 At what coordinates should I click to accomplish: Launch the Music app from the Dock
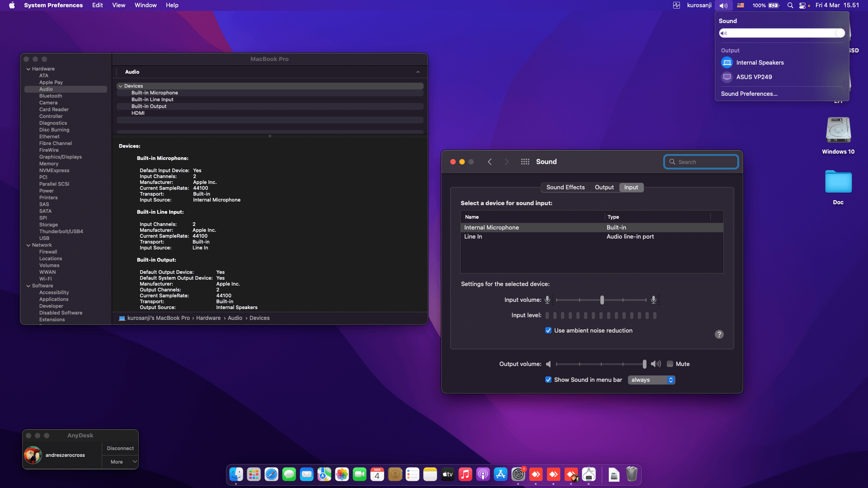point(465,474)
